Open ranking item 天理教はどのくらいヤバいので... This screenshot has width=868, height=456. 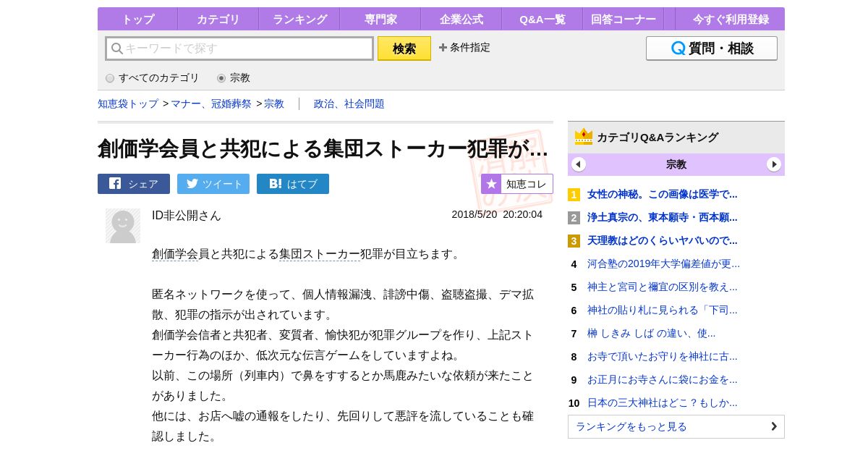(663, 240)
